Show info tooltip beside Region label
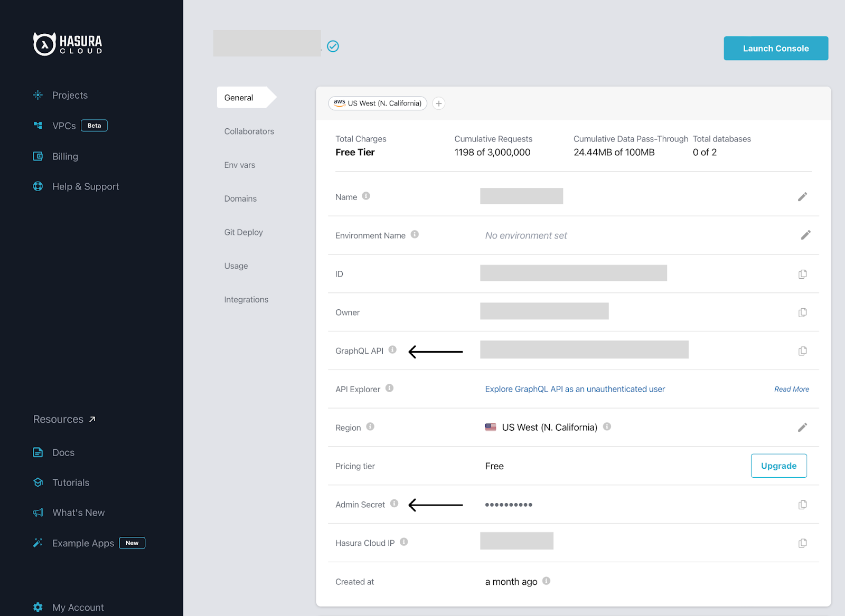Viewport: 845px width, 616px height. (x=370, y=427)
